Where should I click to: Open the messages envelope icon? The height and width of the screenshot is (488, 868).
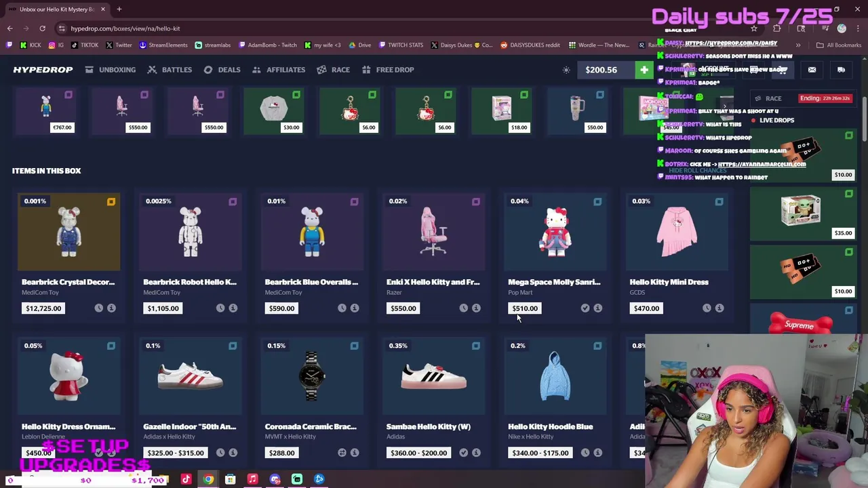pyautogui.click(x=812, y=70)
